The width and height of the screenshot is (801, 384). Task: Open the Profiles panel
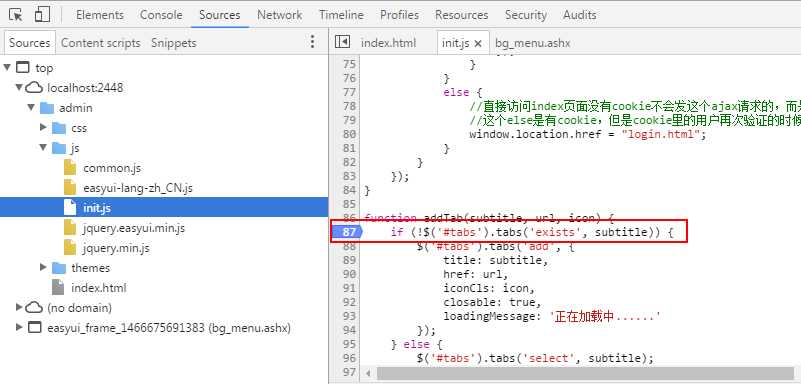[x=399, y=15]
